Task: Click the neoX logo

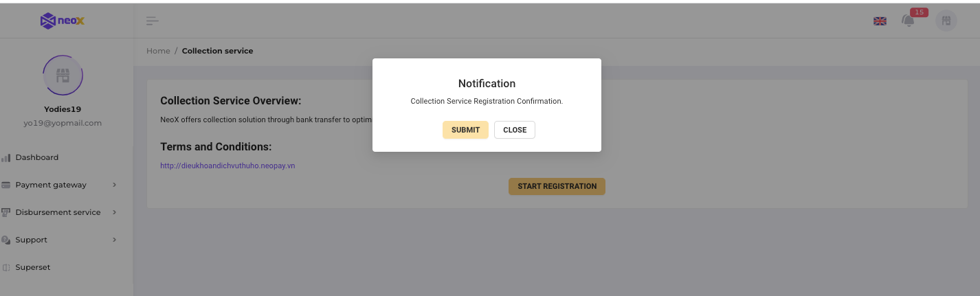Action: [x=63, y=21]
